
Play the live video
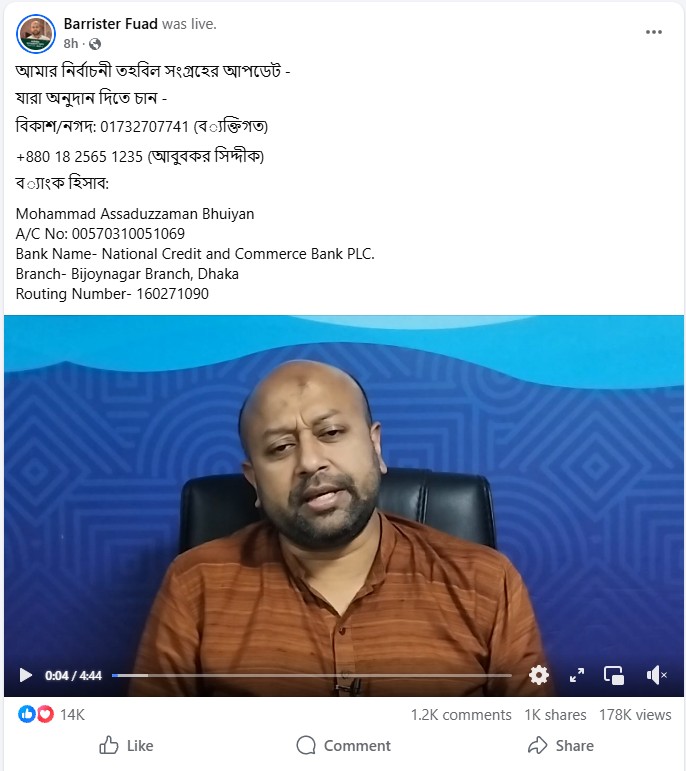[x=26, y=675]
